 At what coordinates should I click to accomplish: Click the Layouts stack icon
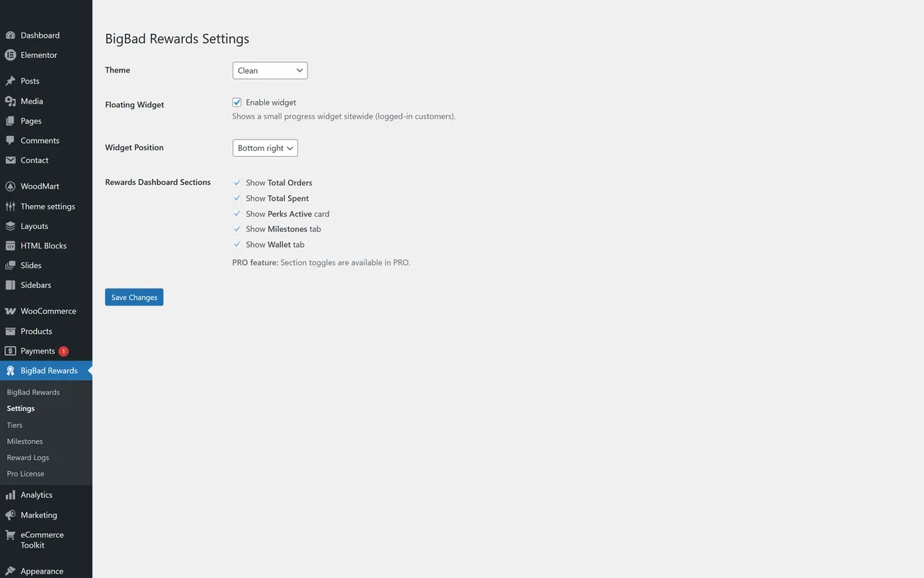click(x=10, y=226)
